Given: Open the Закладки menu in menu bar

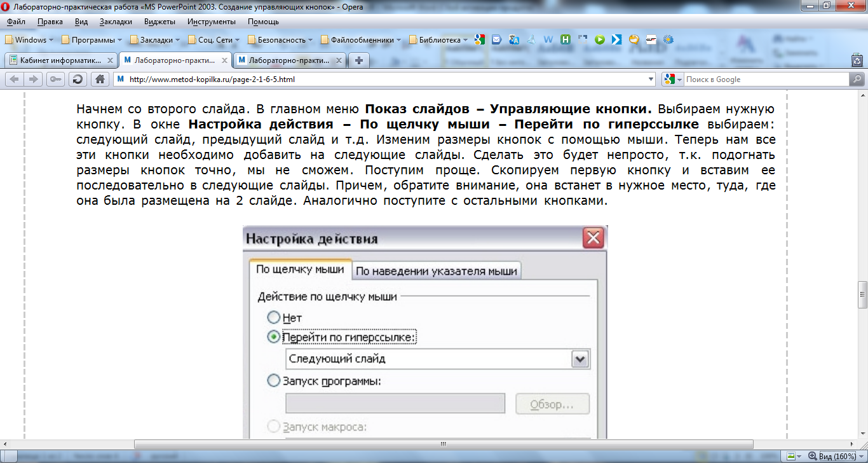Looking at the screenshot, I should point(116,21).
